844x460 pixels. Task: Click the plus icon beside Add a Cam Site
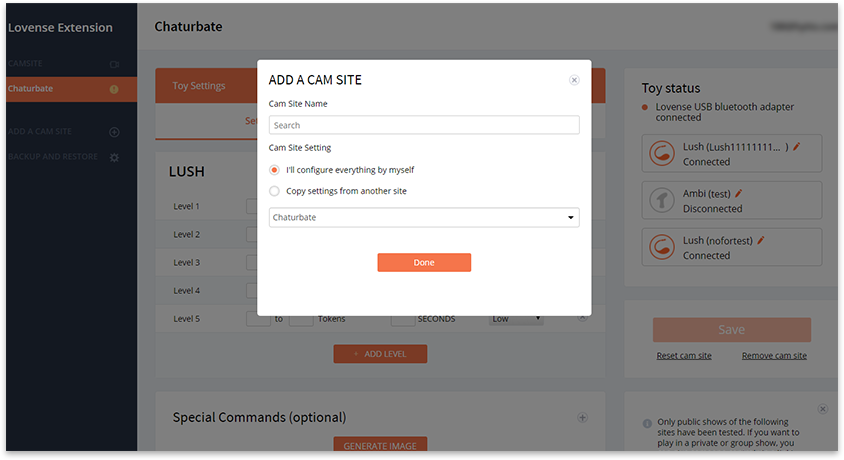pos(114,132)
